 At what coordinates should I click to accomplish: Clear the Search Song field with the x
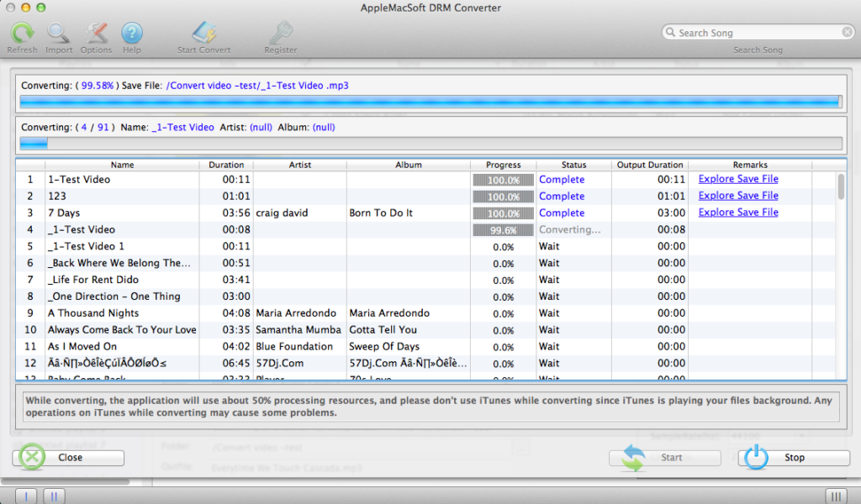(x=845, y=31)
